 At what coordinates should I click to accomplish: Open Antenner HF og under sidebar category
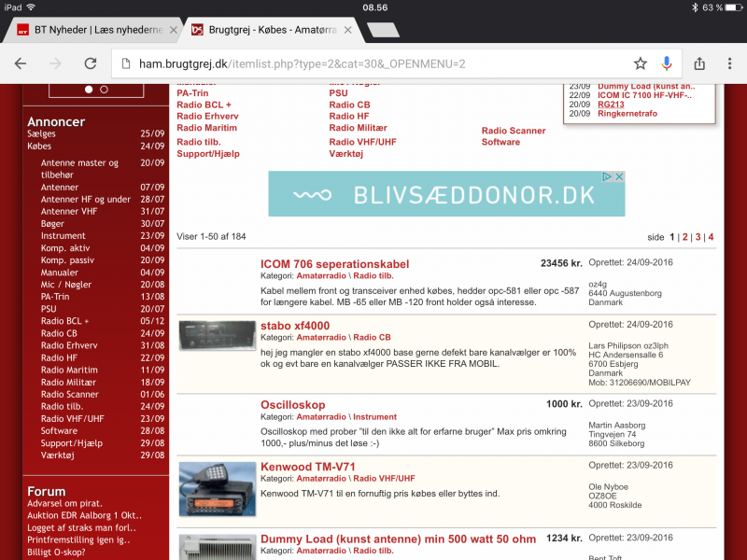point(86,200)
